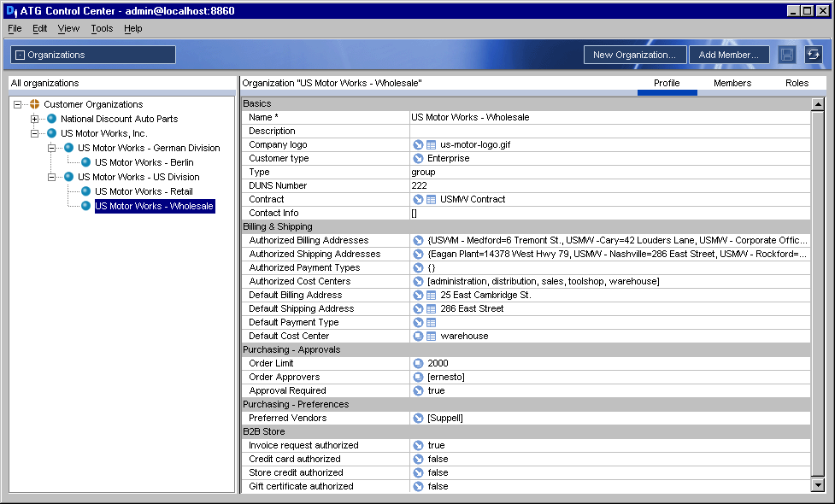Click the inherited arrow icon for Customer type
The width and height of the screenshot is (835, 504).
point(418,159)
